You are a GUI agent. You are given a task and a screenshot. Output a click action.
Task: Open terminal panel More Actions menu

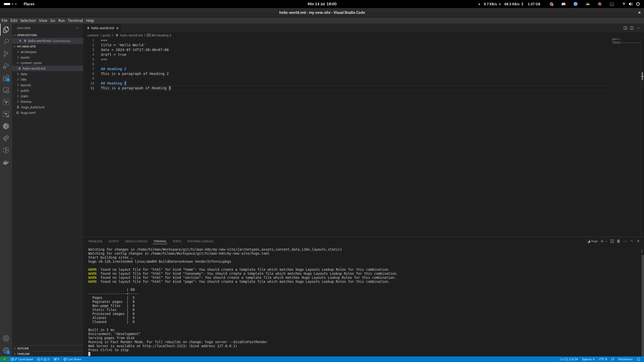625,241
